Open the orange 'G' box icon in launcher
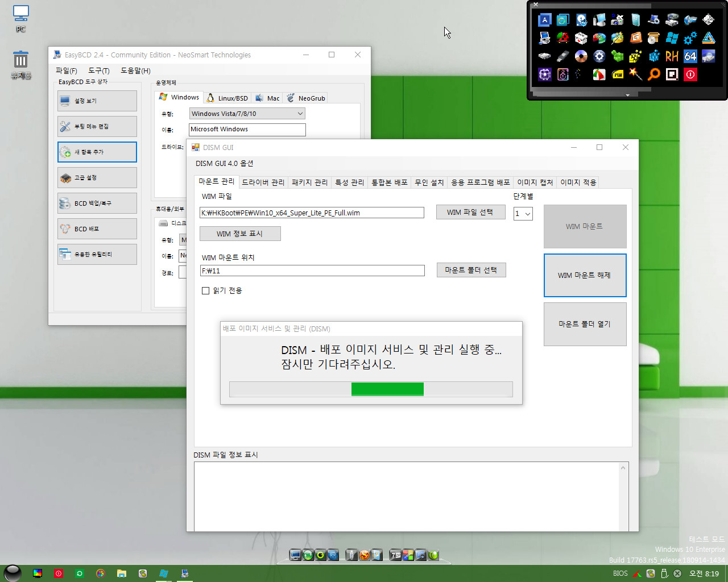The height and width of the screenshot is (582, 728). (636, 38)
